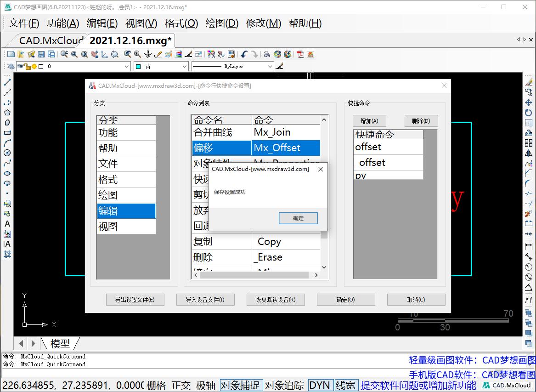Screen dimensions: 536x392
Task: Click the Save file icon
Action: [41, 54]
